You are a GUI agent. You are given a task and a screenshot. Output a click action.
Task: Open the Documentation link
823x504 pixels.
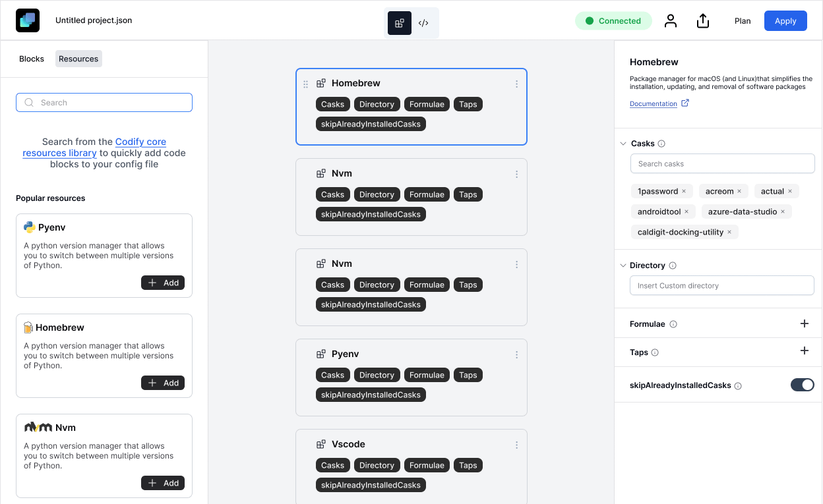(654, 103)
